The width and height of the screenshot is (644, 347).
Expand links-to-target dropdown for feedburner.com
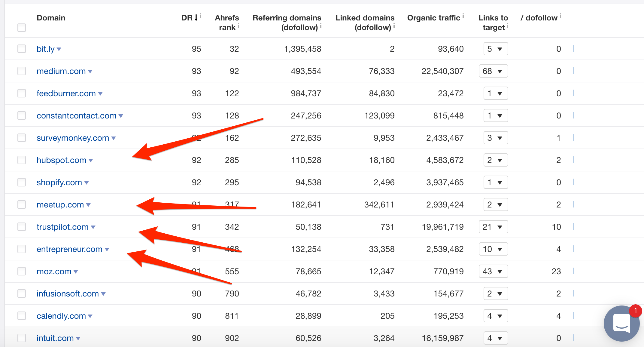(496, 93)
